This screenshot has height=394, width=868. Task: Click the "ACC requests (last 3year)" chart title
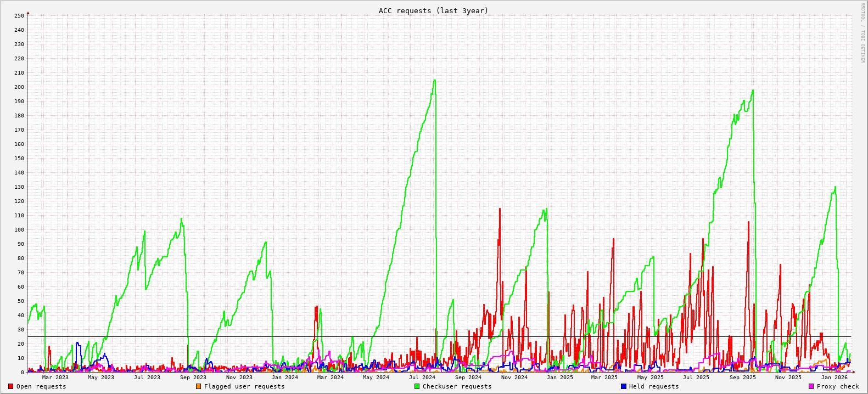(433, 10)
